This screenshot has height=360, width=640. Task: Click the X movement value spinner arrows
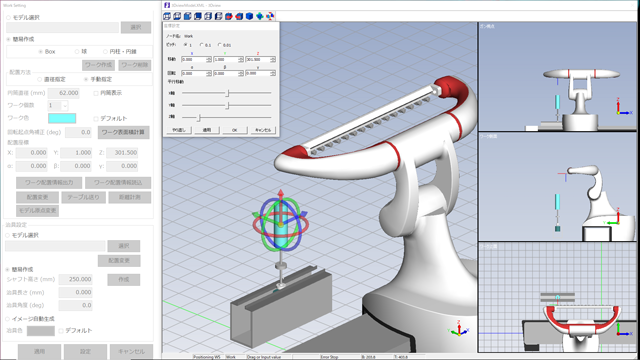[209, 60]
